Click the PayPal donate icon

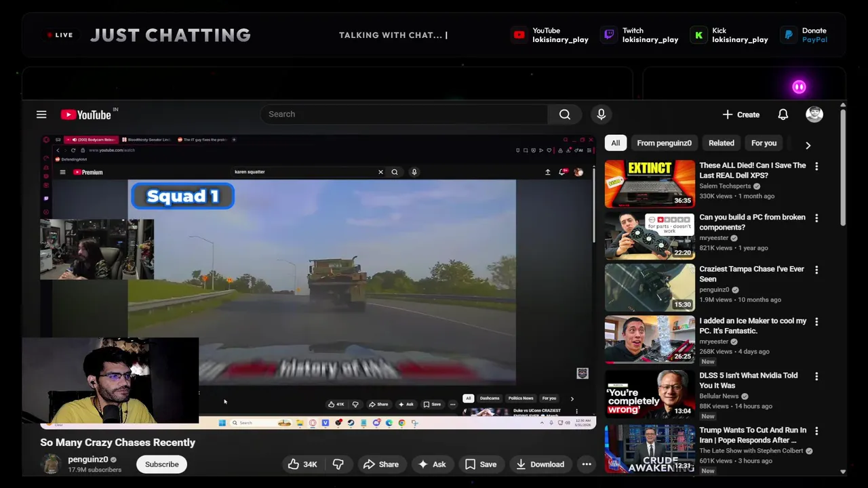[x=789, y=35]
